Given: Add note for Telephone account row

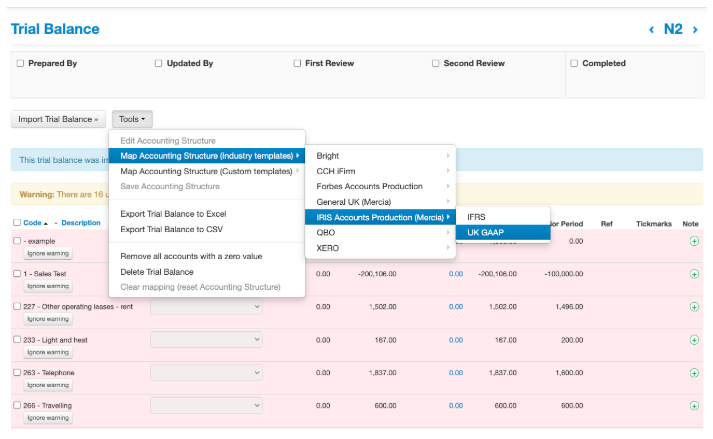Looking at the screenshot, I should click(x=694, y=373).
